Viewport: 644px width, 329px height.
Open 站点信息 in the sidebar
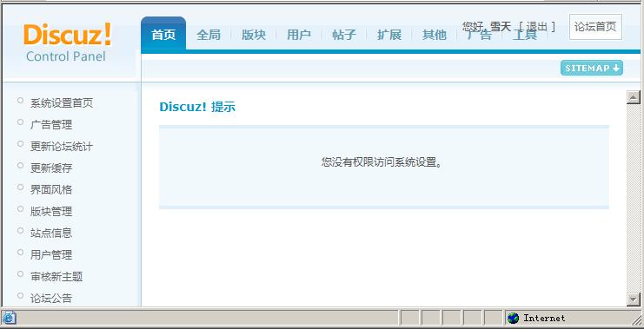[x=51, y=233]
